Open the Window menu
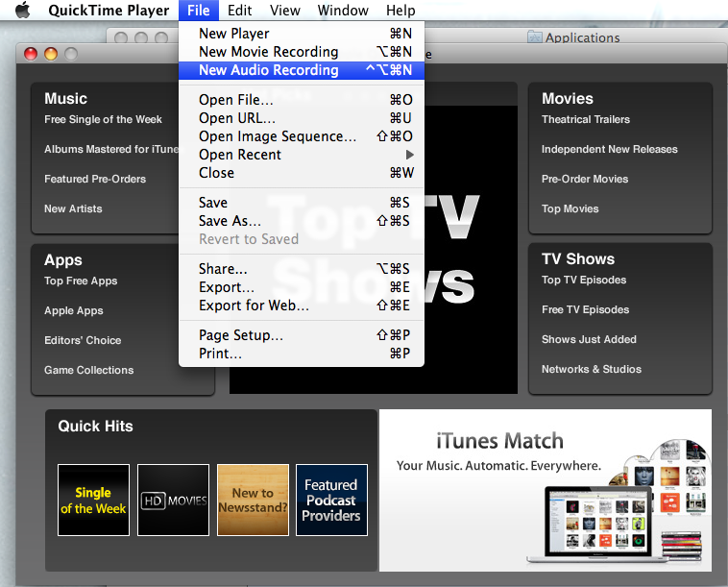This screenshot has width=728, height=587. 343,11
